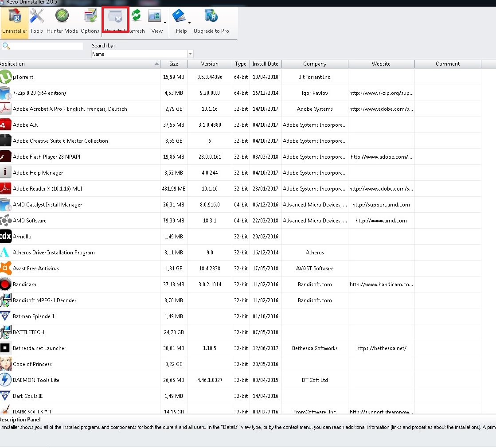Click the 'Igor Pavlov' company cell
496x448 pixels.
(315, 93)
